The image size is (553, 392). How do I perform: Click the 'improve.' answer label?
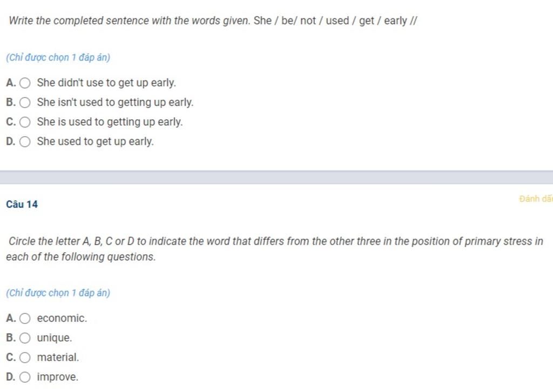pos(57,377)
